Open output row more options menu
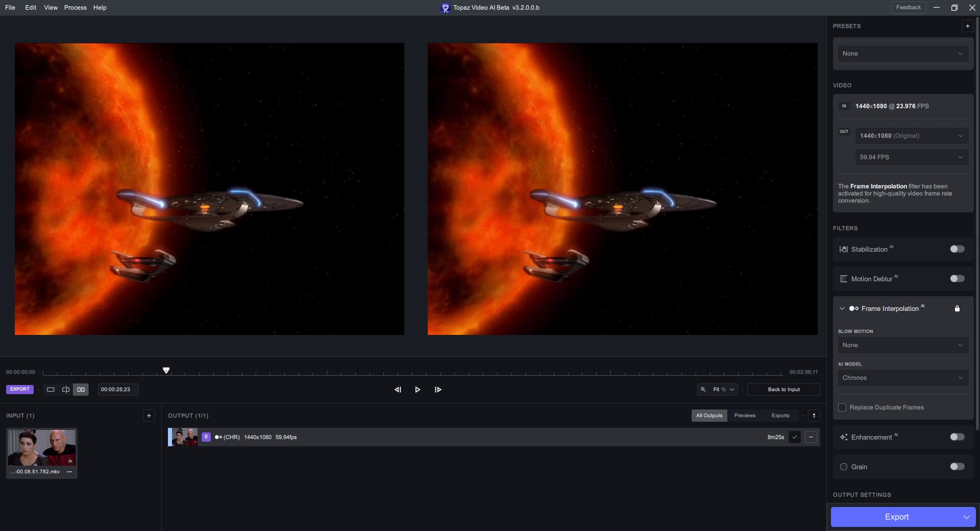The image size is (980, 531). [x=811, y=437]
